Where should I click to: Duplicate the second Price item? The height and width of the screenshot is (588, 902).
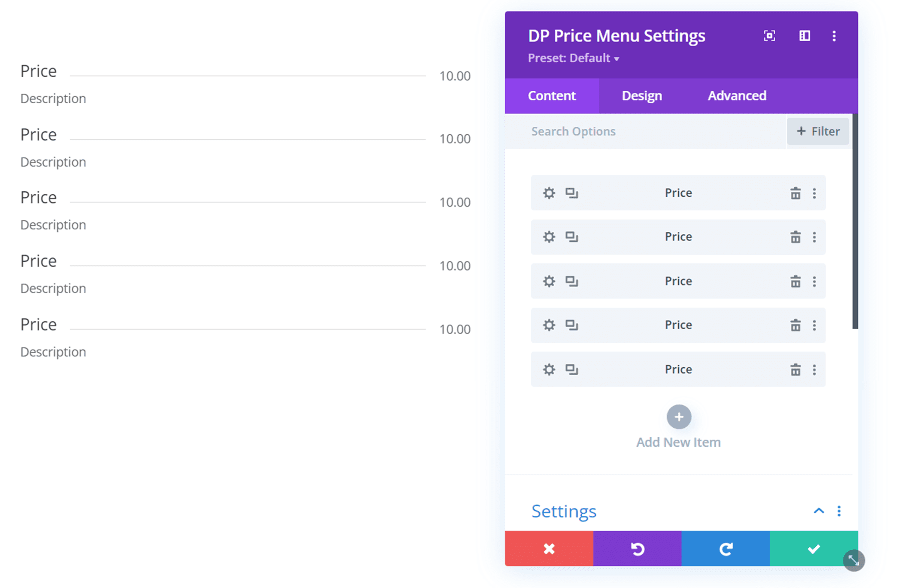(x=572, y=237)
